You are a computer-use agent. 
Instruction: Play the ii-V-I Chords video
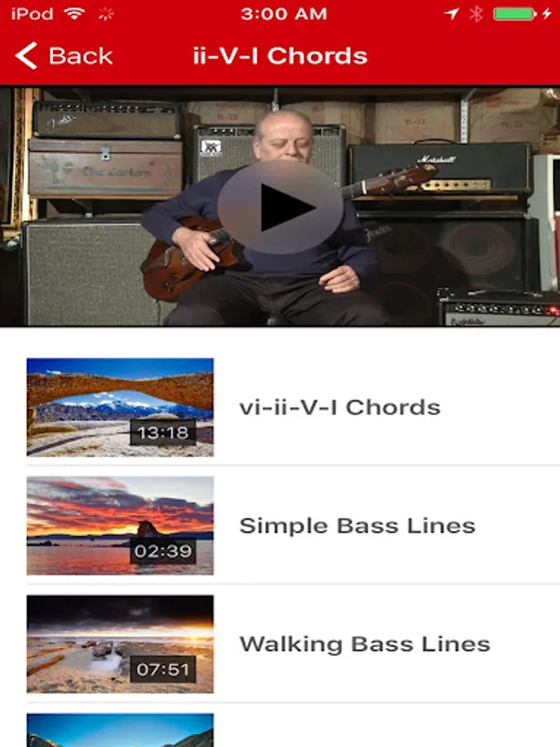coord(280,207)
